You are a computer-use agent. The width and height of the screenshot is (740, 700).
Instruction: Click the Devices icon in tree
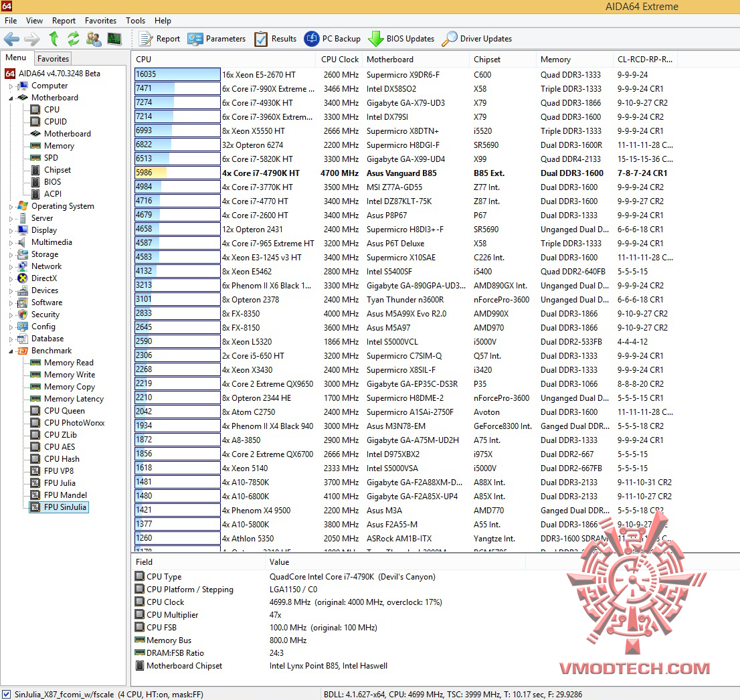pyautogui.click(x=22, y=290)
